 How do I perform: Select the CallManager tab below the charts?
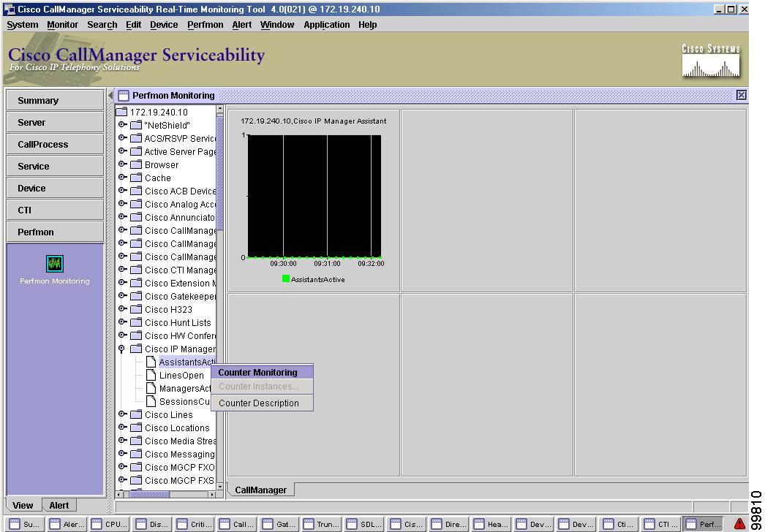click(x=261, y=490)
